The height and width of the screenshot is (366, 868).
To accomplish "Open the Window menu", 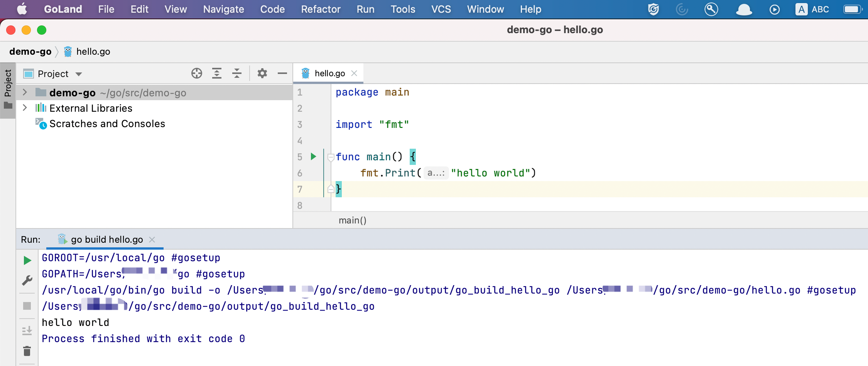I will point(485,9).
